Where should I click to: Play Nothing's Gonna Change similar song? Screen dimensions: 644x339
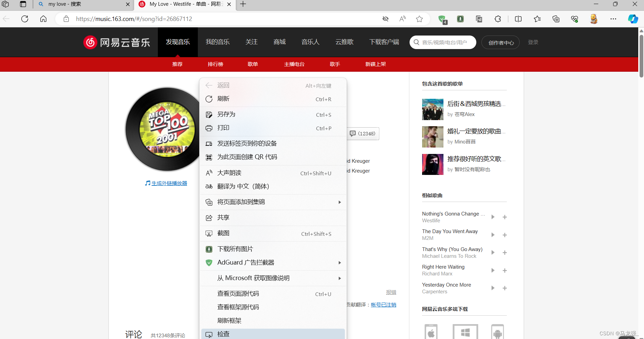pyautogui.click(x=493, y=217)
